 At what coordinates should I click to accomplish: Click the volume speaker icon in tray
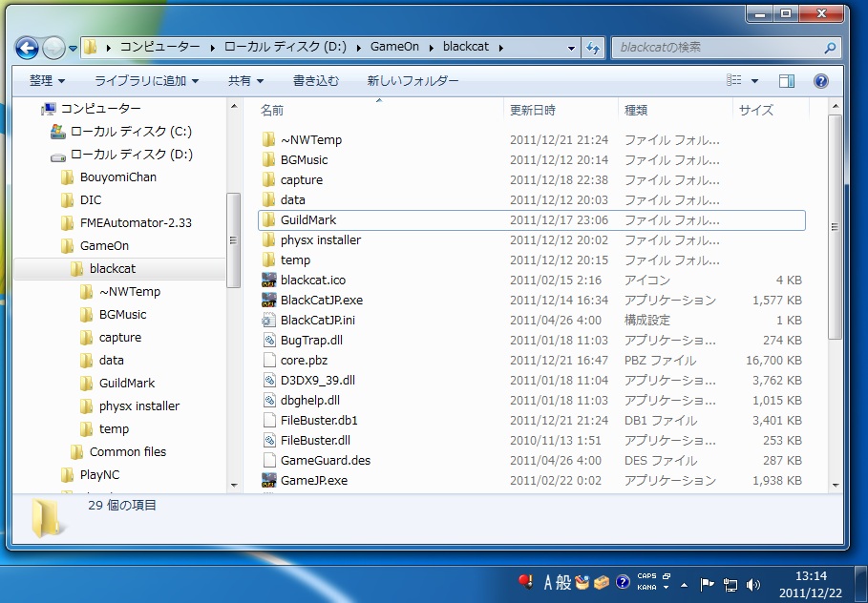[x=753, y=584]
